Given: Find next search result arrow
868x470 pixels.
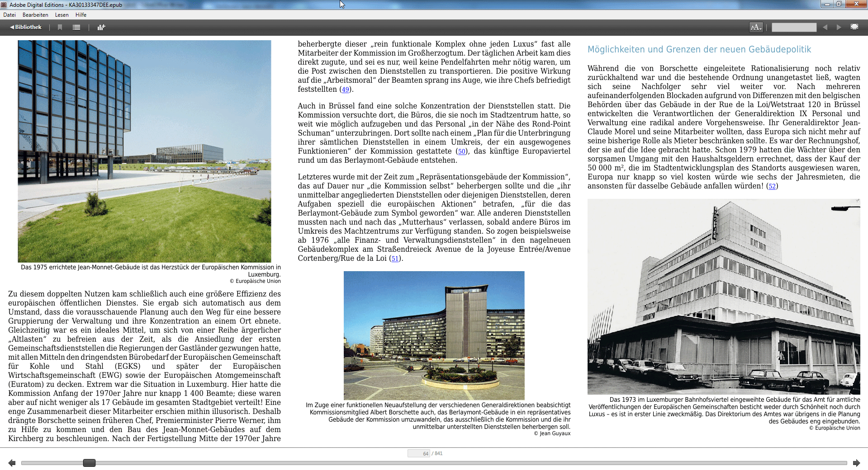Looking at the screenshot, I should [x=839, y=27].
